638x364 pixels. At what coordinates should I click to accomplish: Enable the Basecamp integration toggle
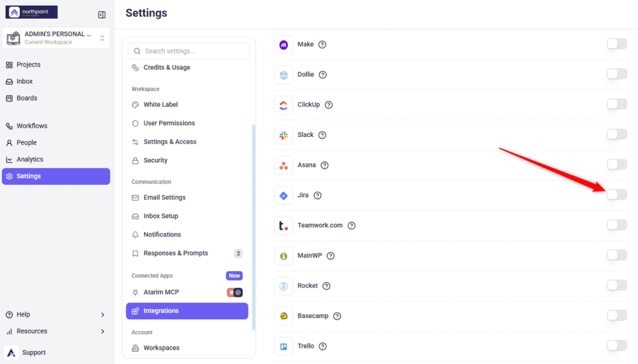point(617,315)
